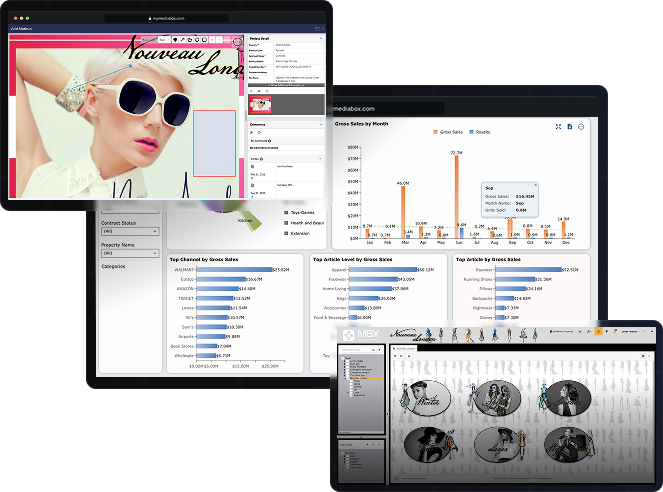
Task: Click the search field in MBX portal sidebar
Action: click(354, 350)
